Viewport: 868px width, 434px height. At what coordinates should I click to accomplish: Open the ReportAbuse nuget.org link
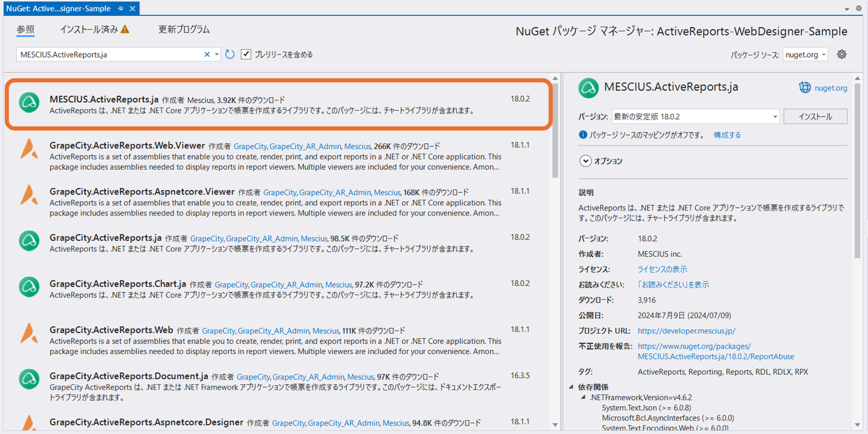click(x=716, y=351)
